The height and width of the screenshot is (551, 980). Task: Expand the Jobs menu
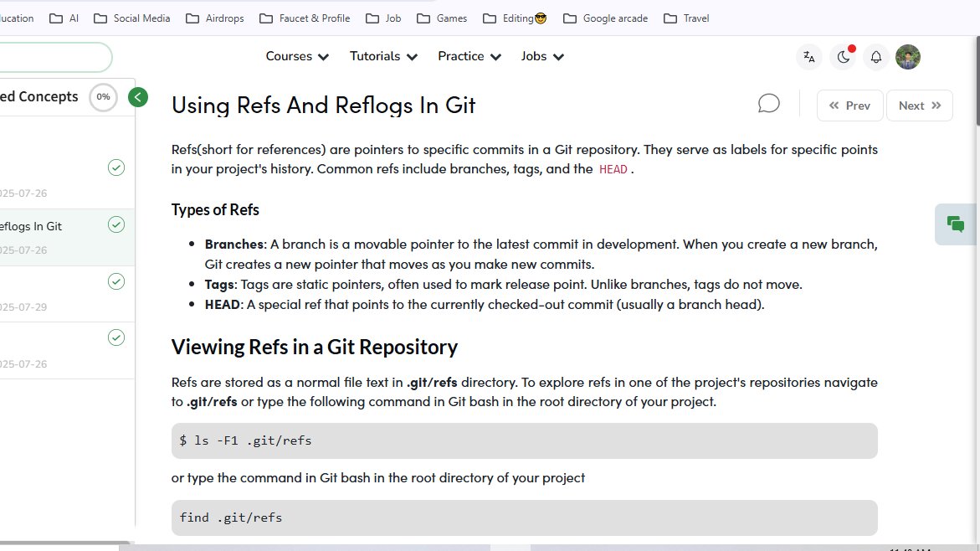coord(541,56)
